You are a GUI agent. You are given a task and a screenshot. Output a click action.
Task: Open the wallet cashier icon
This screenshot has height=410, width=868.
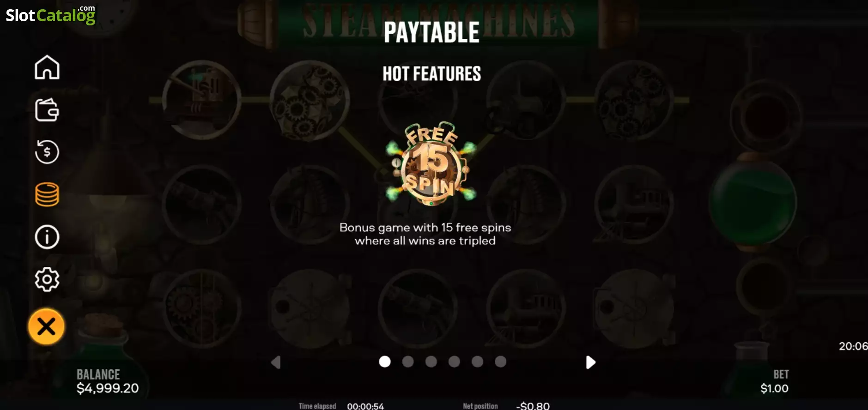coord(47,110)
